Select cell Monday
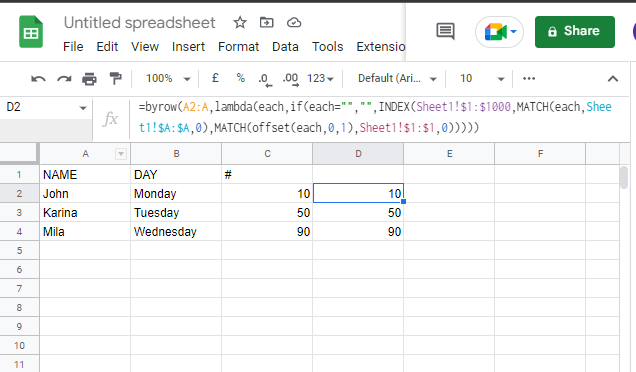The image size is (636, 372). (176, 194)
